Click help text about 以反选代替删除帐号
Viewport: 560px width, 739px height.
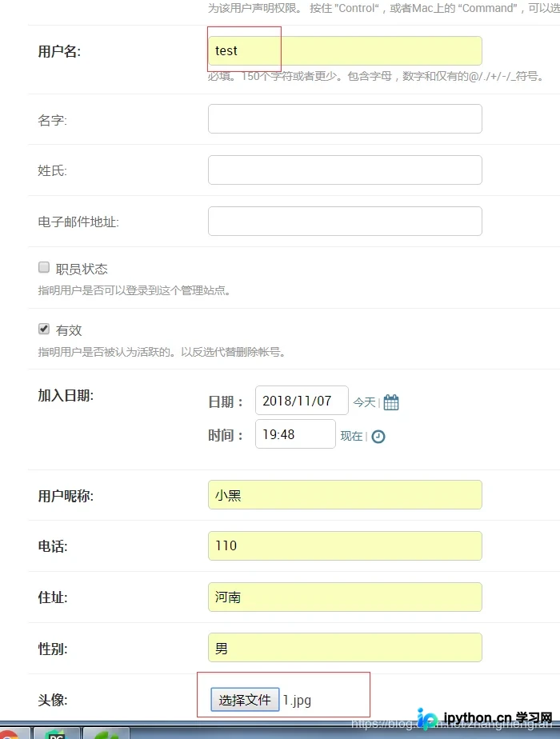[162, 352]
